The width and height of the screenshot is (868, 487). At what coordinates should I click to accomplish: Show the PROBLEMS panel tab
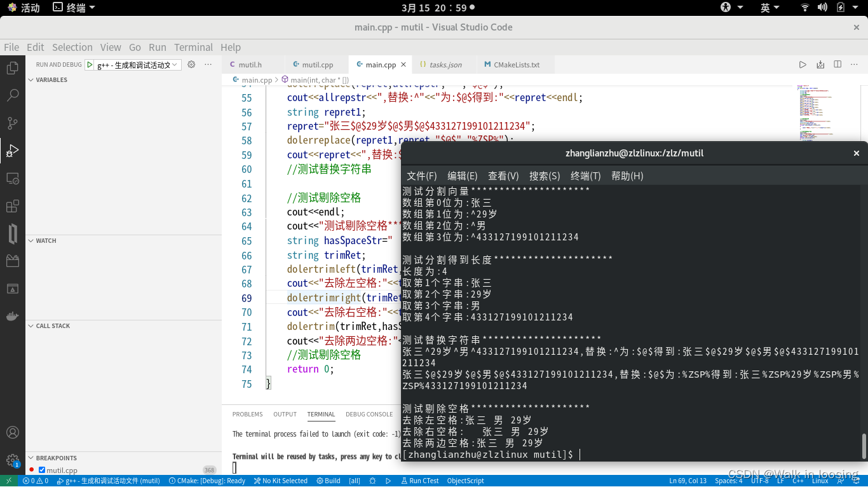[x=248, y=415]
